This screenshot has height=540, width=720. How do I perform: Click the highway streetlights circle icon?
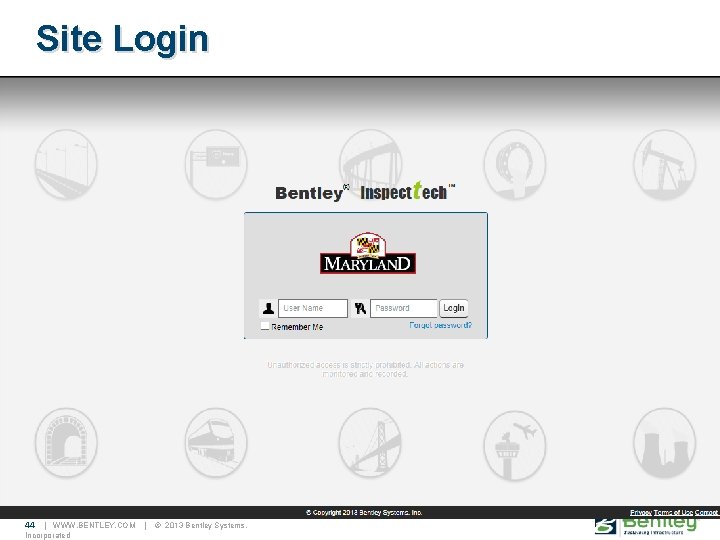click(x=66, y=164)
